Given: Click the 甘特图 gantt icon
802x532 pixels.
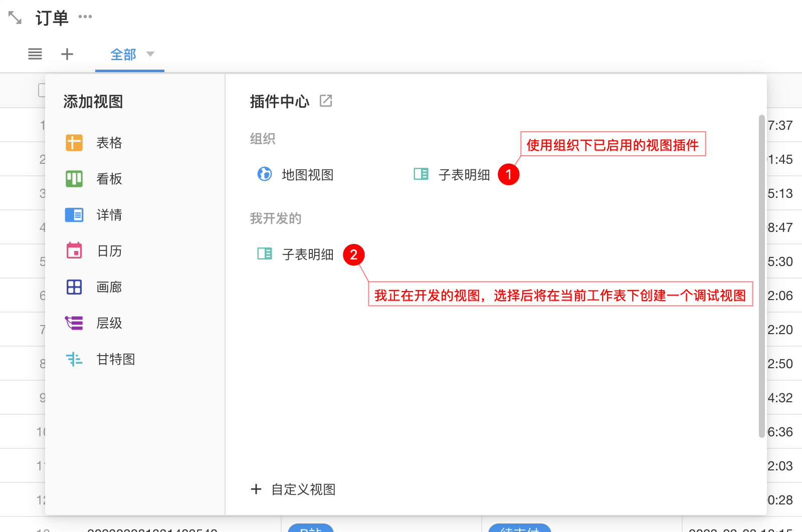Looking at the screenshot, I should coord(74,359).
